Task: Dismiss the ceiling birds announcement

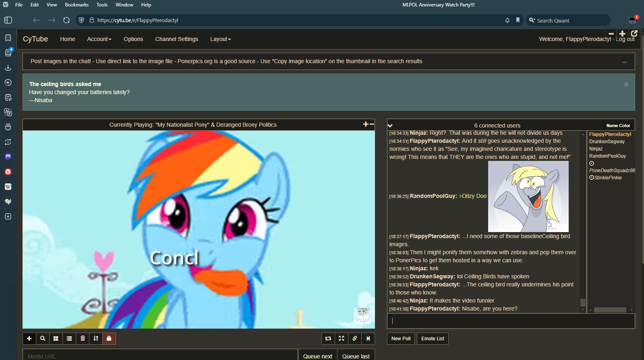Action: [626, 84]
